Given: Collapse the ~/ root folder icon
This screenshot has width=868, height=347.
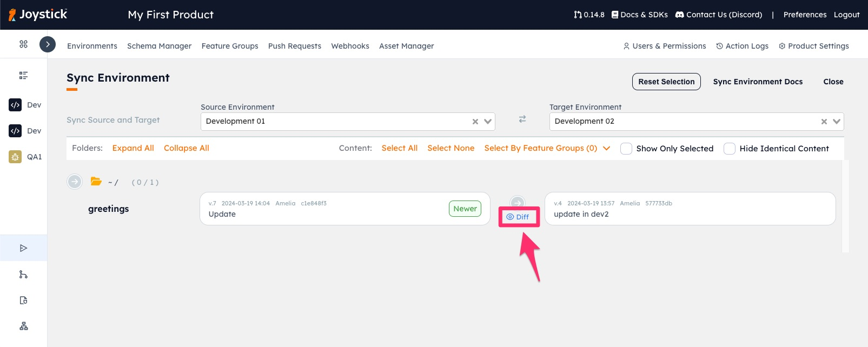Looking at the screenshot, I should click(96, 182).
